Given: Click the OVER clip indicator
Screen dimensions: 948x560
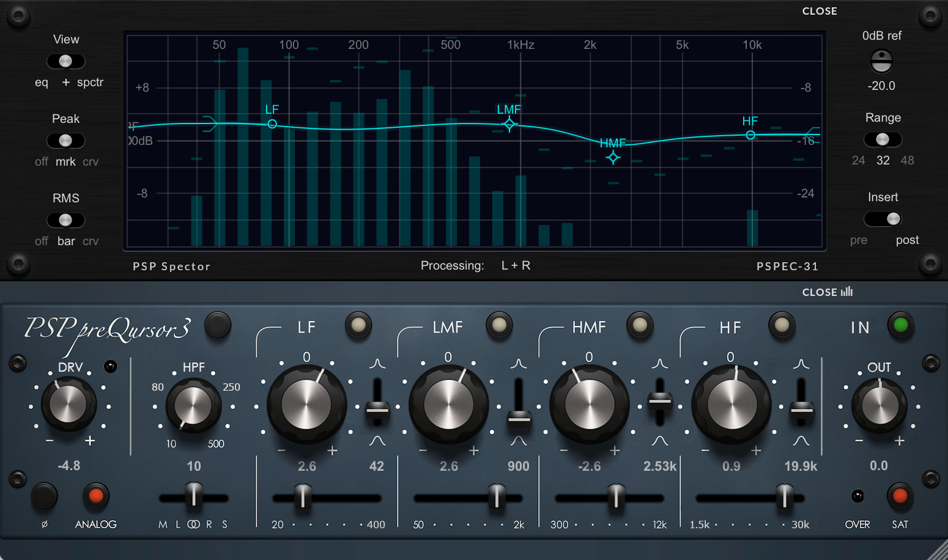Looking at the screenshot, I should (857, 497).
